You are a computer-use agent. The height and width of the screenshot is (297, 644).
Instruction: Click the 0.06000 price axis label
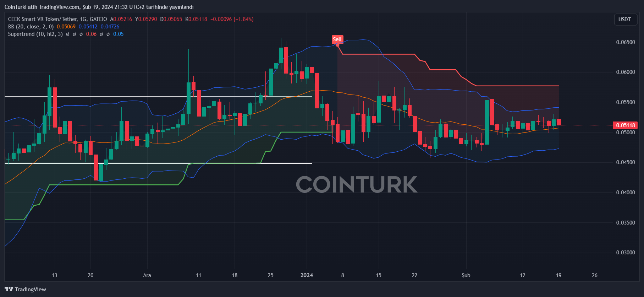click(x=625, y=72)
